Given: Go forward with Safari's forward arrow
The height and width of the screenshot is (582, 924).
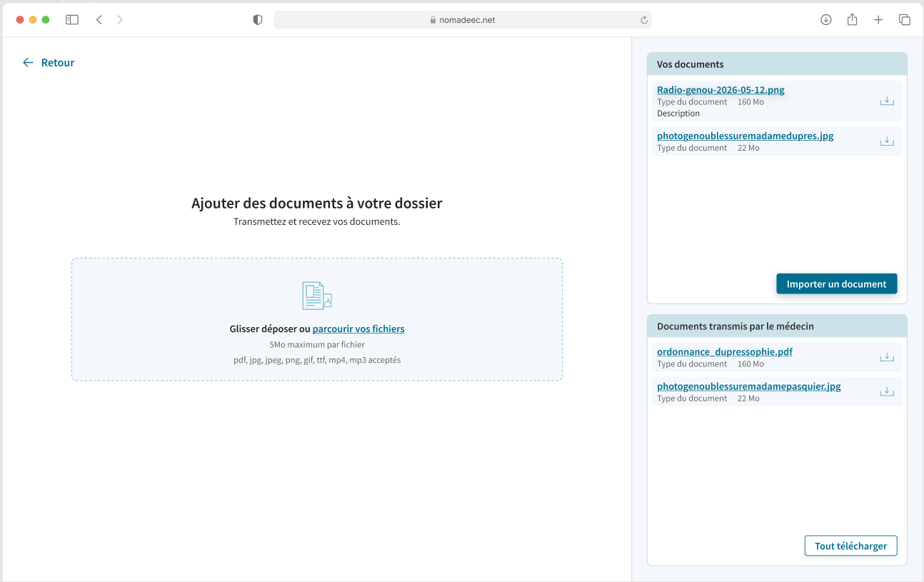Looking at the screenshot, I should [120, 20].
